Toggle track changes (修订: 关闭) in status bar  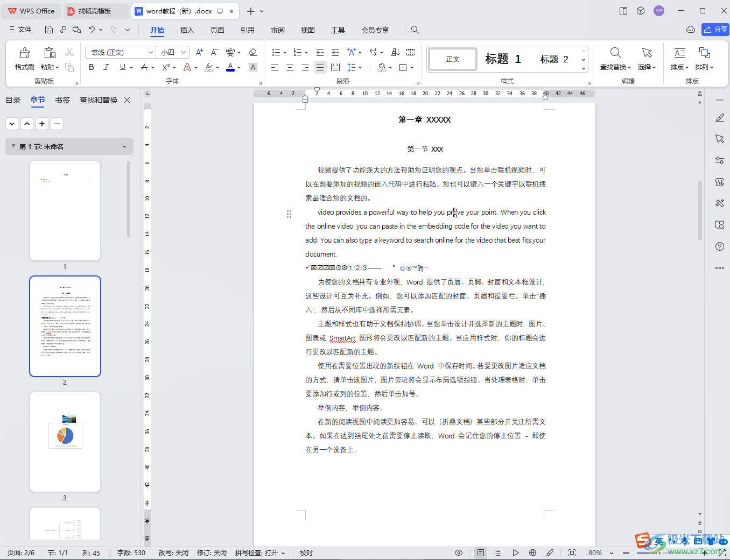[212, 552]
